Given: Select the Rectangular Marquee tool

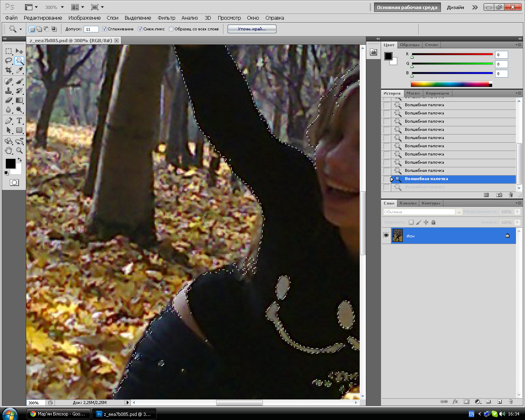Looking at the screenshot, I should tap(9, 51).
